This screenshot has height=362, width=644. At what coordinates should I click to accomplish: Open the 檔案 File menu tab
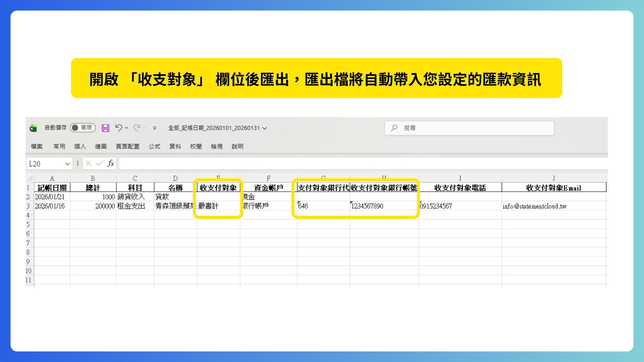pos(37,146)
